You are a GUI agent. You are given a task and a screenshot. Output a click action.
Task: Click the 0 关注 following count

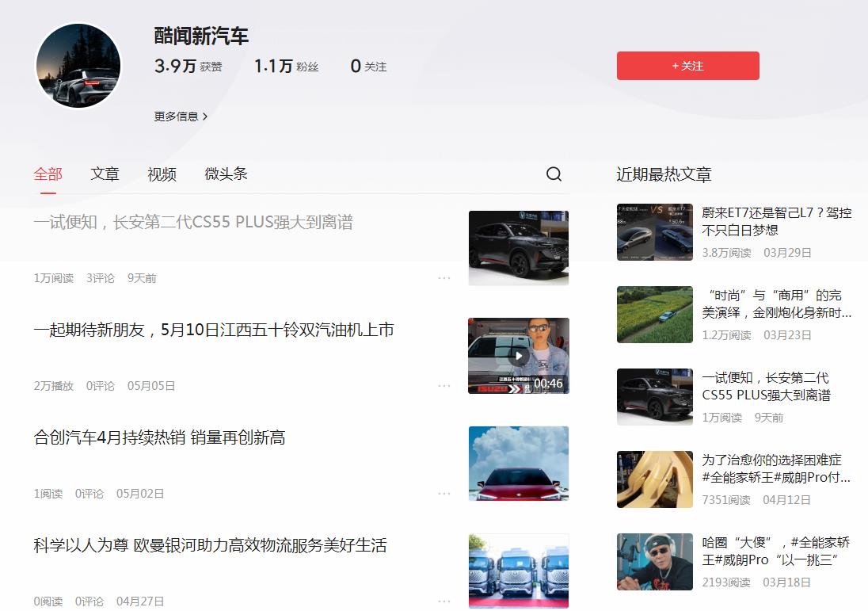[369, 67]
